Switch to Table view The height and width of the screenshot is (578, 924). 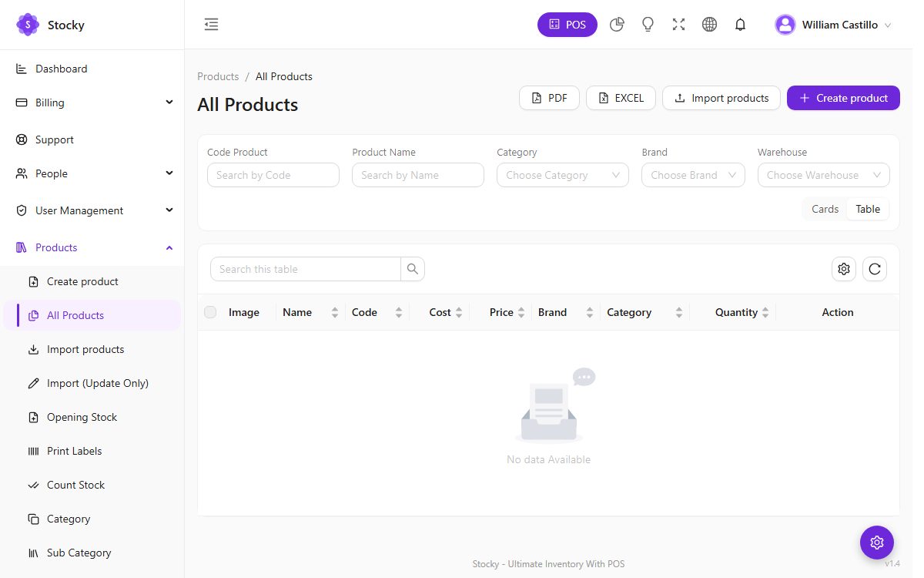[x=868, y=209]
